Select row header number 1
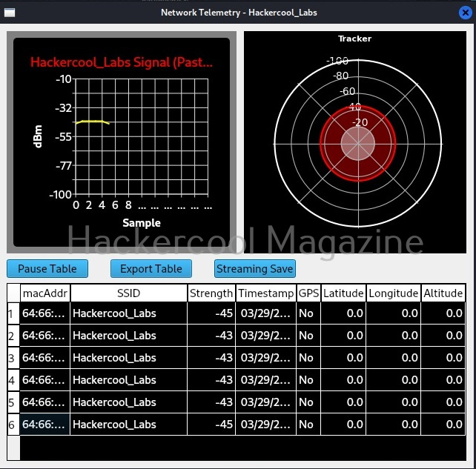 [13, 313]
